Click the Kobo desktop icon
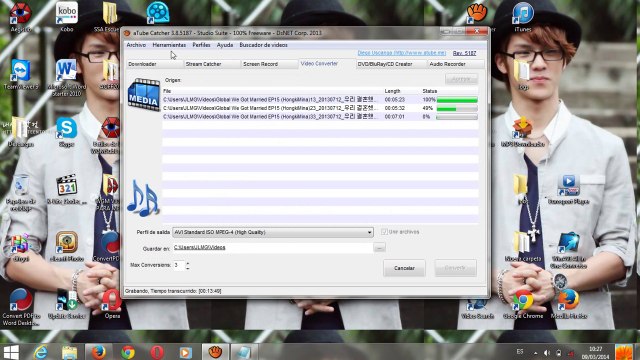 click(x=67, y=17)
